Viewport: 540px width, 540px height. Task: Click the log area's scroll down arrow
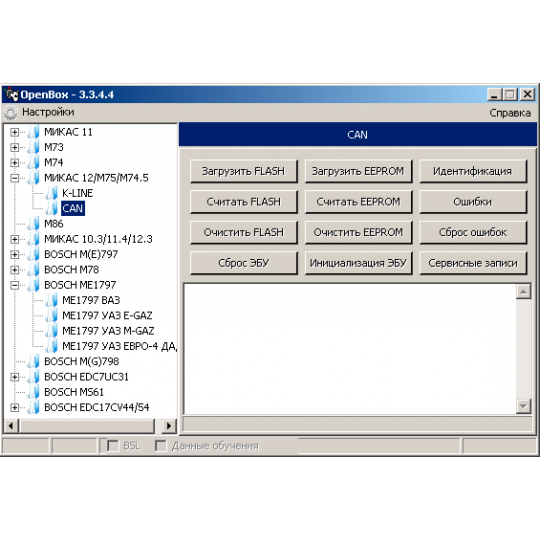coord(523,406)
